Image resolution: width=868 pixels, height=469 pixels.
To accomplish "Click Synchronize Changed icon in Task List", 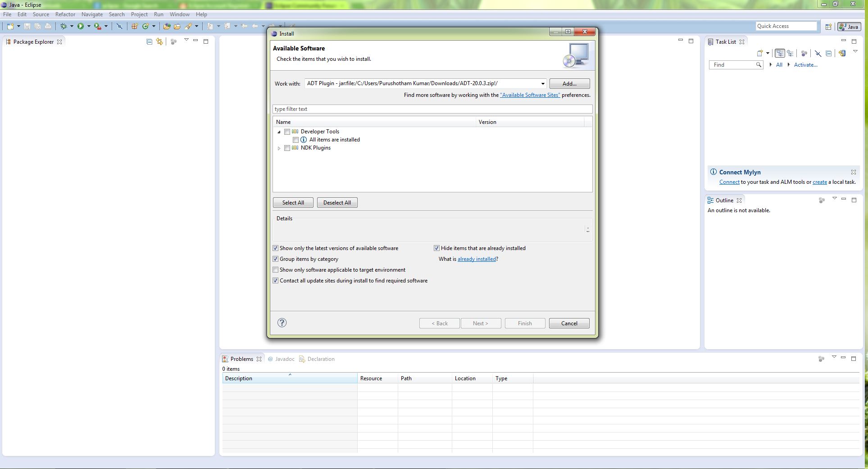I will 842,53.
